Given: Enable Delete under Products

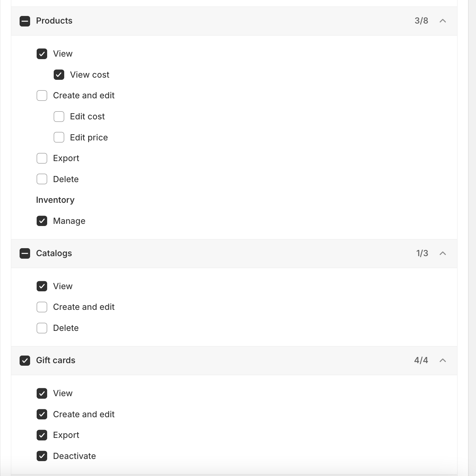Looking at the screenshot, I should tap(42, 179).
